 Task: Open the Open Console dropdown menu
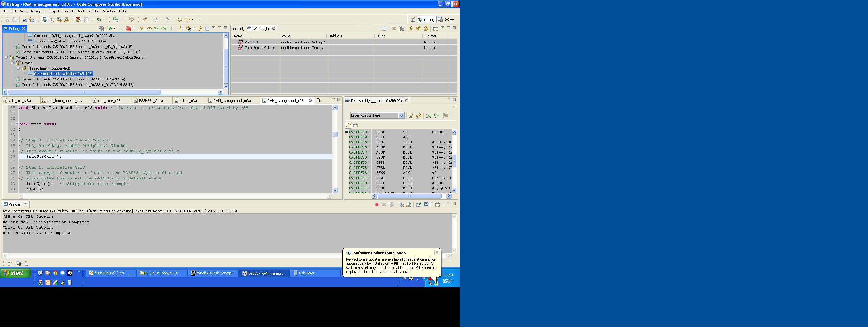point(443,204)
